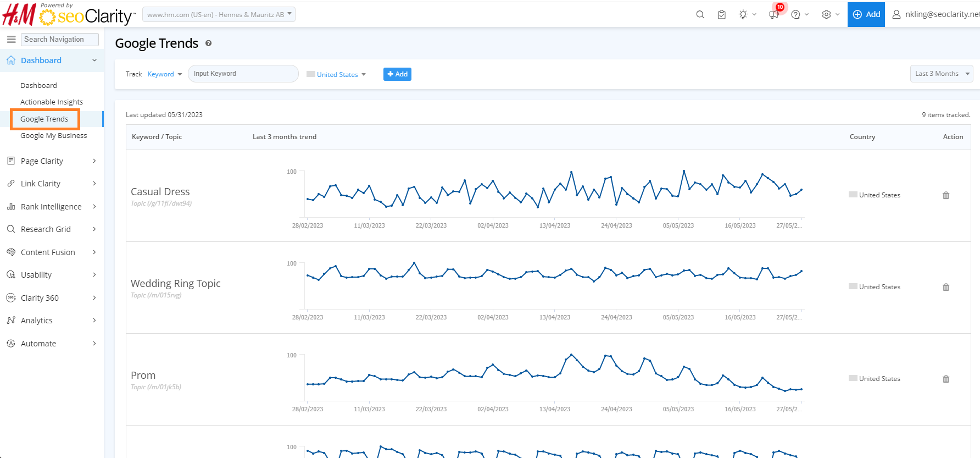Open the Track Keyword type dropdown

coord(164,74)
